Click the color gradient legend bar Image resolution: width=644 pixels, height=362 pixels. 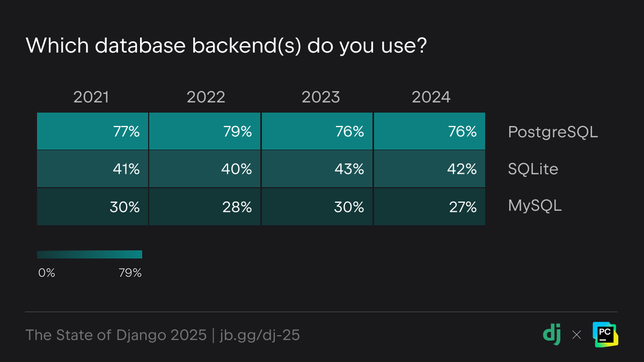coord(90,254)
